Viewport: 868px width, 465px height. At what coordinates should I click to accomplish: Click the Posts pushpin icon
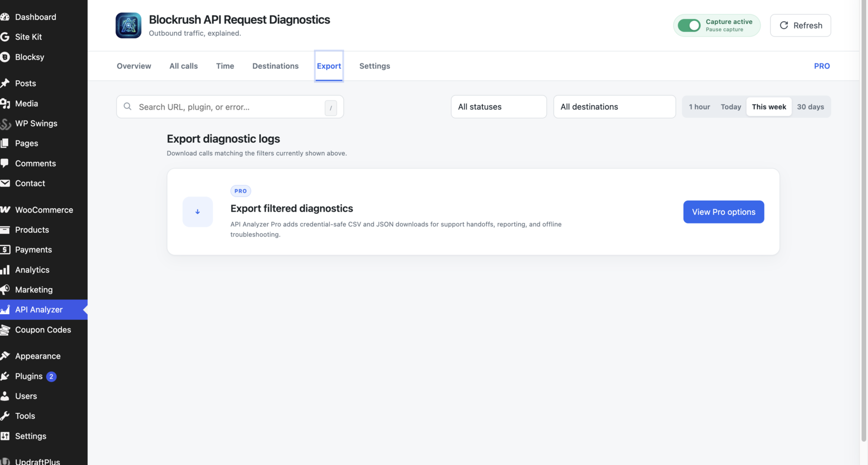5,83
